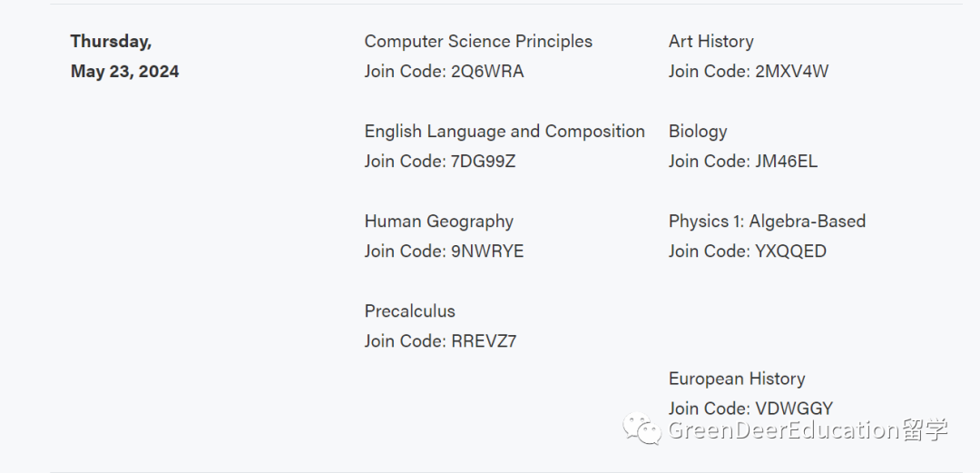
Task: Click the Join Code YXQQED text
Action: [x=748, y=251]
